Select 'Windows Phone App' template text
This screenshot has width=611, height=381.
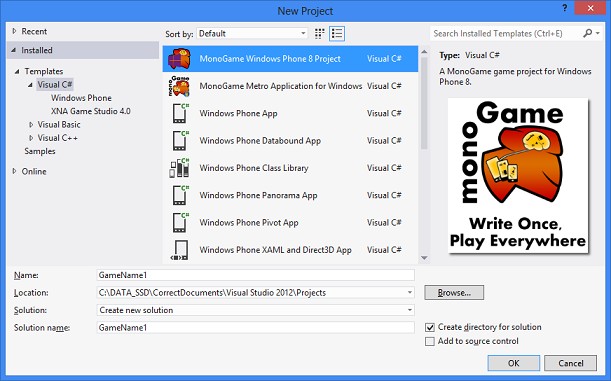pos(238,113)
